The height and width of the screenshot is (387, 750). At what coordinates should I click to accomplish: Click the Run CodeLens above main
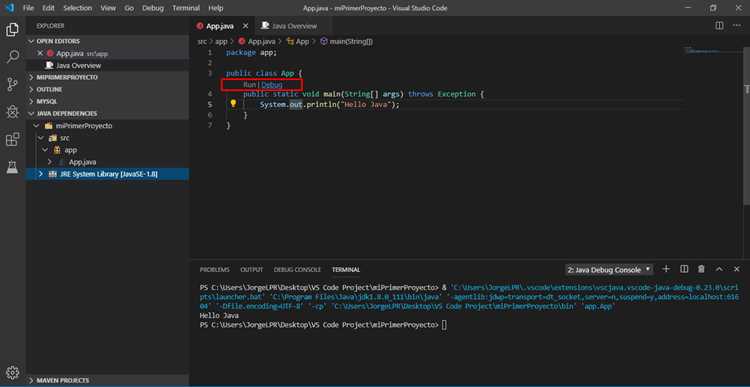(250, 85)
